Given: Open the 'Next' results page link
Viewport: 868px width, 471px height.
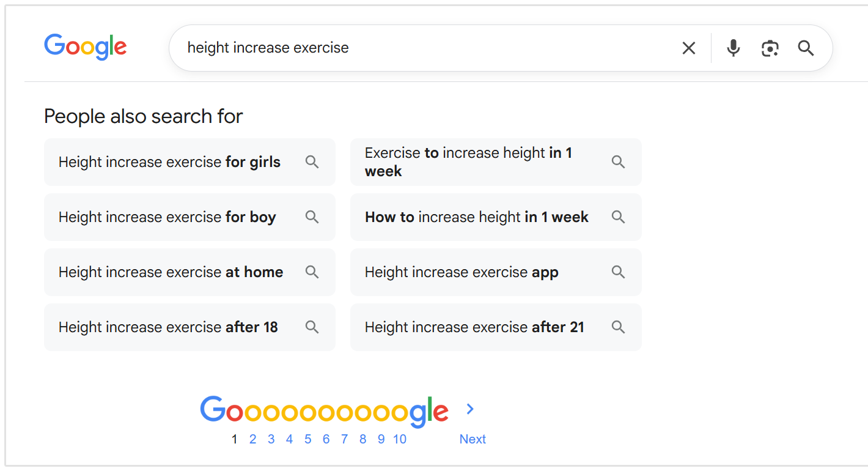Looking at the screenshot, I should [473, 439].
